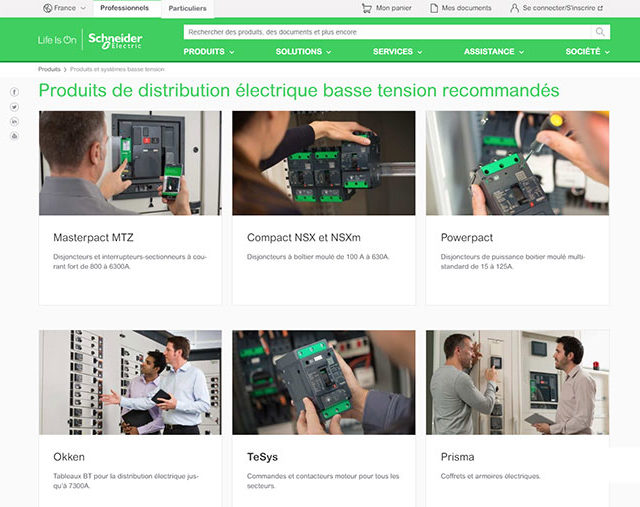Expand the SERVICES chevron arrow
Viewport: 640px width, 507px height.
click(x=420, y=52)
